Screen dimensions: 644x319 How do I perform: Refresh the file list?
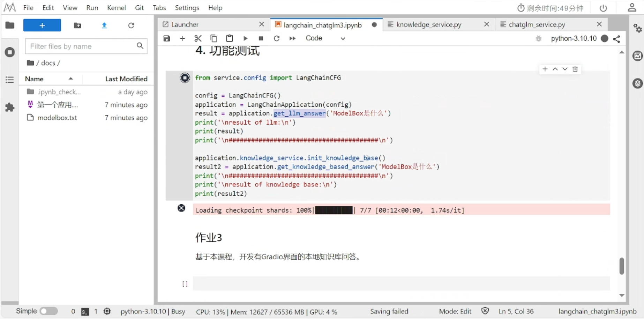point(131,25)
